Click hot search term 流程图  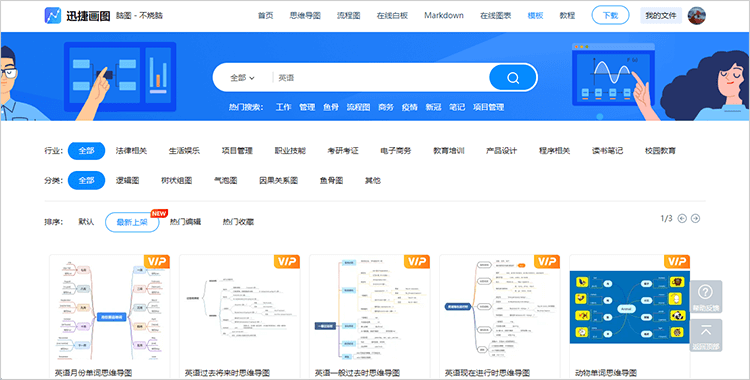(x=358, y=107)
